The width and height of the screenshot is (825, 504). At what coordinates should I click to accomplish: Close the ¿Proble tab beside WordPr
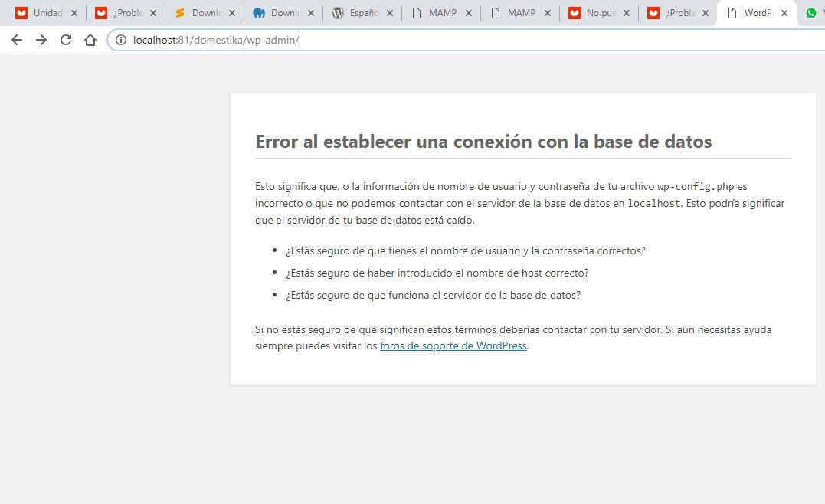pos(706,13)
